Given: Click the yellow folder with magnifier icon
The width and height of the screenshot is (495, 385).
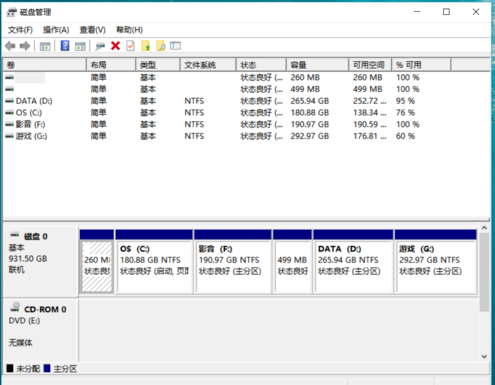Looking at the screenshot, I should (x=161, y=46).
